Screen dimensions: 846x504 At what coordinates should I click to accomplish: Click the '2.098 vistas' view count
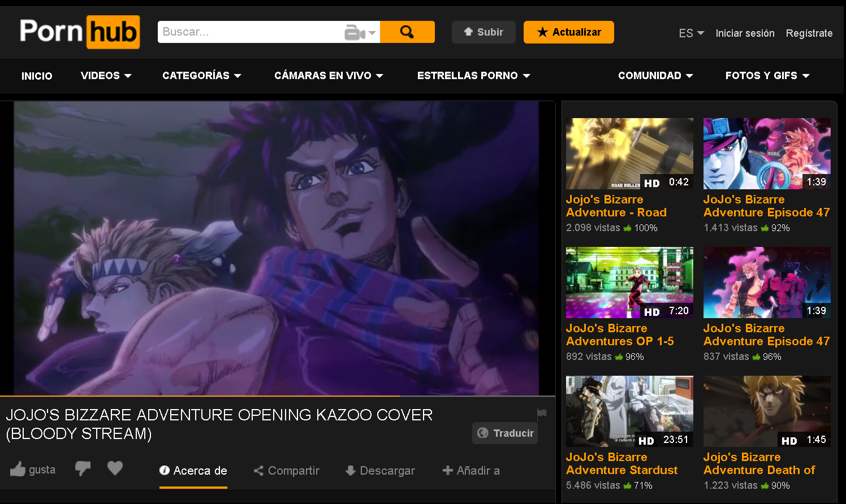(x=593, y=228)
